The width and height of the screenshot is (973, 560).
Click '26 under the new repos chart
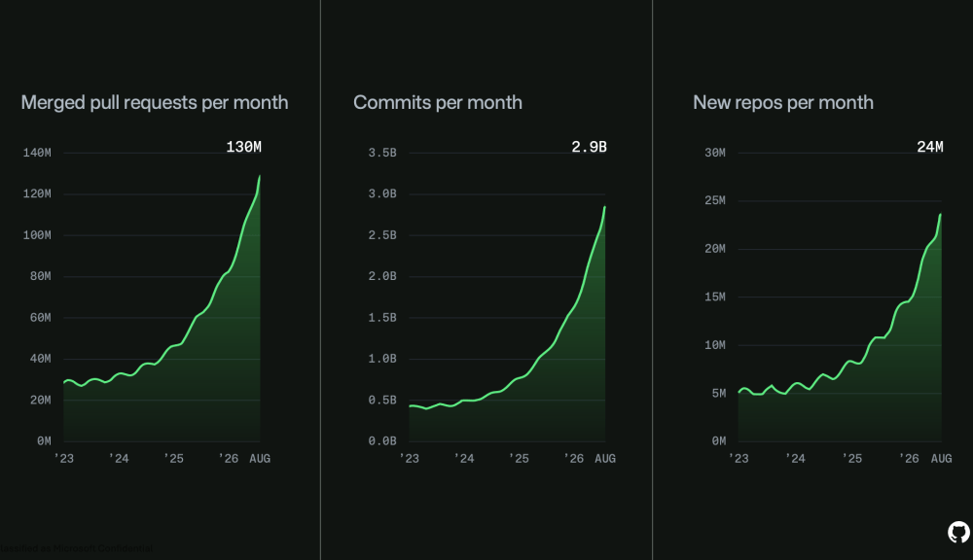[909, 458]
